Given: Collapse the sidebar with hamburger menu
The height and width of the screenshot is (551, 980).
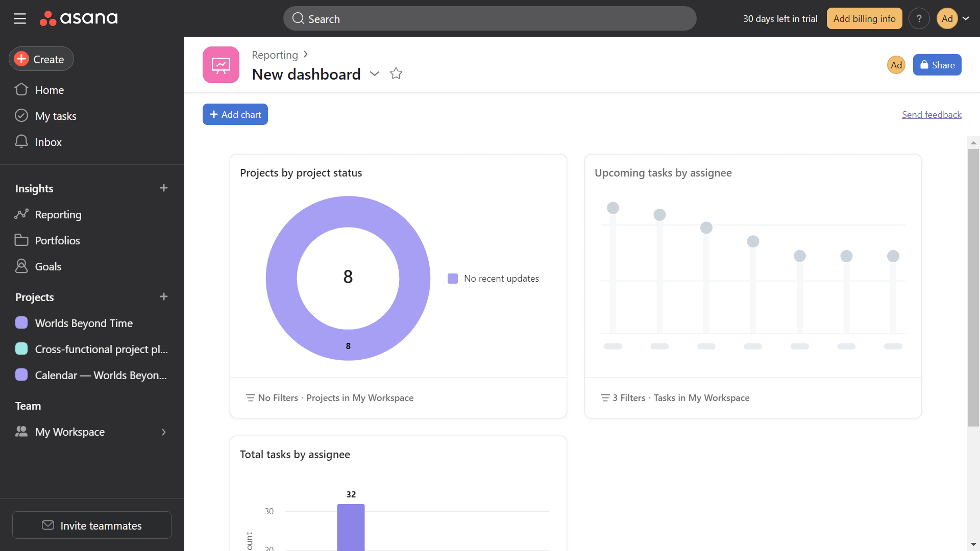Looking at the screenshot, I should (x=20, y=18).
